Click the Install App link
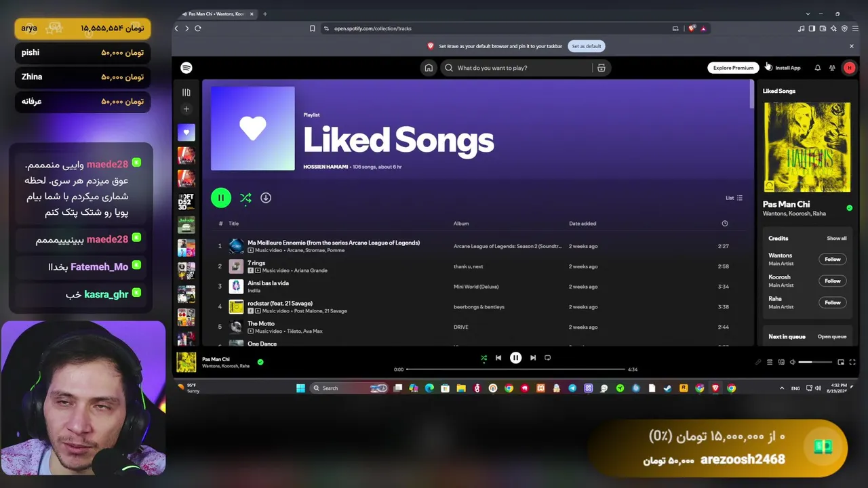This screenshot has height=488, width=868. pyautogui.click(x=784, y=68)
